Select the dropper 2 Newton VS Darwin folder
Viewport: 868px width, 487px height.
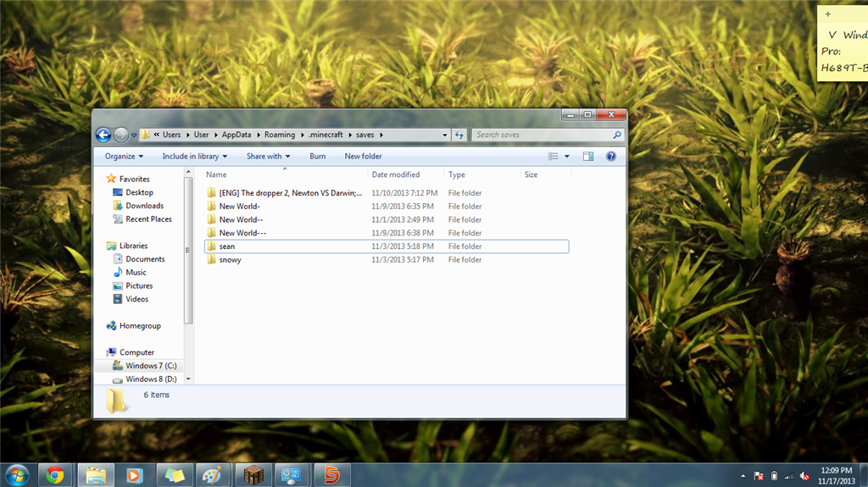tap(290, 192)
